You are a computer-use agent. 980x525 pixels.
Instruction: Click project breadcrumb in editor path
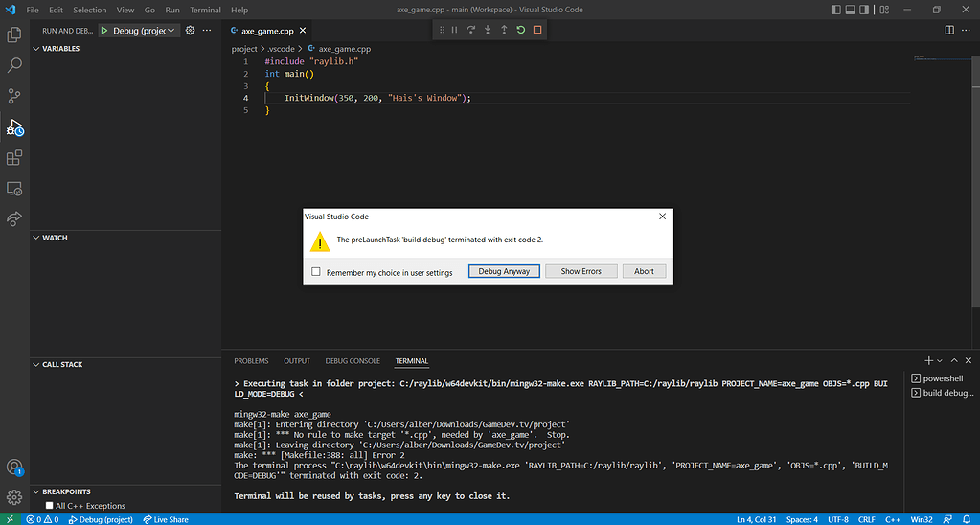(x=244, y=49)
